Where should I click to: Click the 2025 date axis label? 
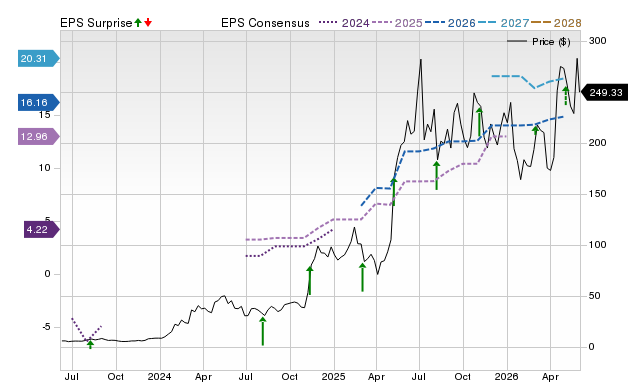pos(333,376)
